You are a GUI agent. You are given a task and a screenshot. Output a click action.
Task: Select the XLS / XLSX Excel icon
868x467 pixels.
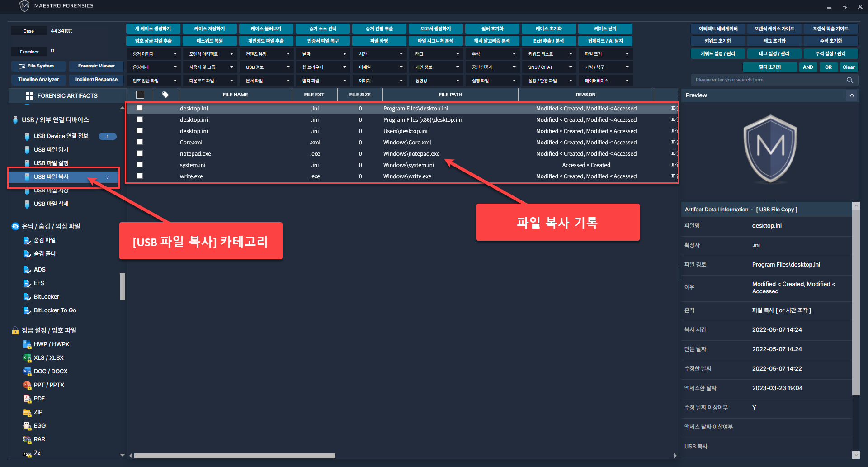[27, 358]
